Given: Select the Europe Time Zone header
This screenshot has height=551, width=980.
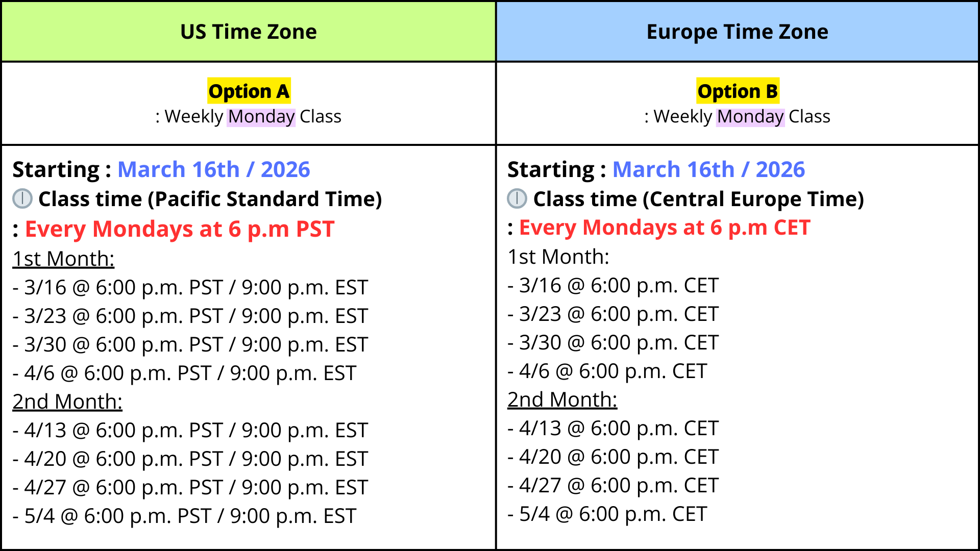Looking at the screenshot, I should pos(737,32).
